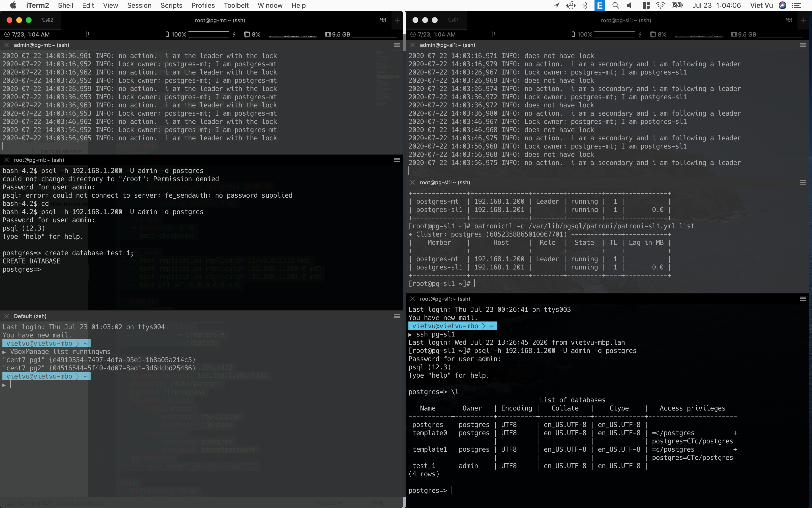This screenshot has height=508, width=812.
Task: Close the admin@pg-mt:~ (ssh) pane
Action: [x=6, y=45]
